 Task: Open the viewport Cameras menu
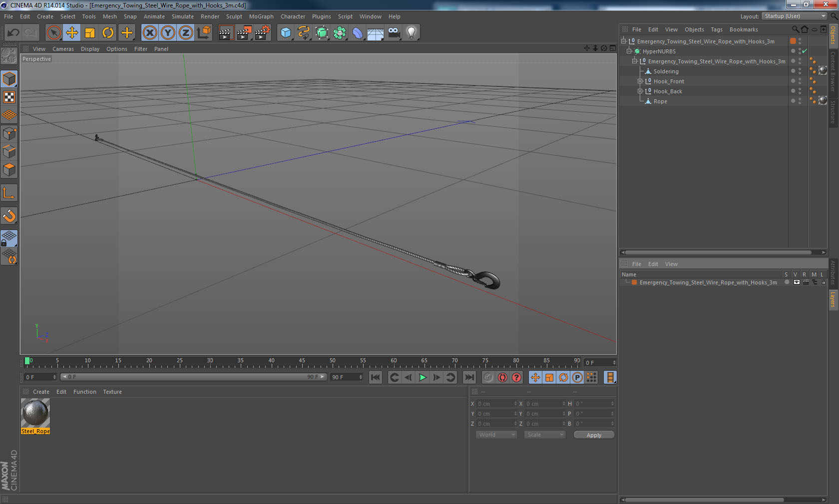[63, 49]
